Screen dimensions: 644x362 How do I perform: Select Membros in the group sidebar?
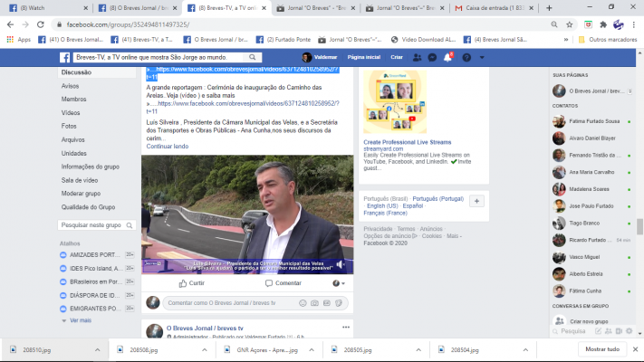[73, 99]
